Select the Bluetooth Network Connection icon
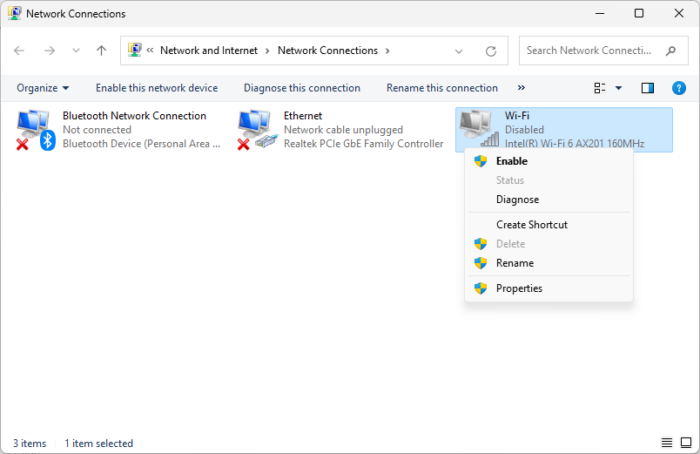The height and width of the screenshot is (454, 700). point(33,130)
